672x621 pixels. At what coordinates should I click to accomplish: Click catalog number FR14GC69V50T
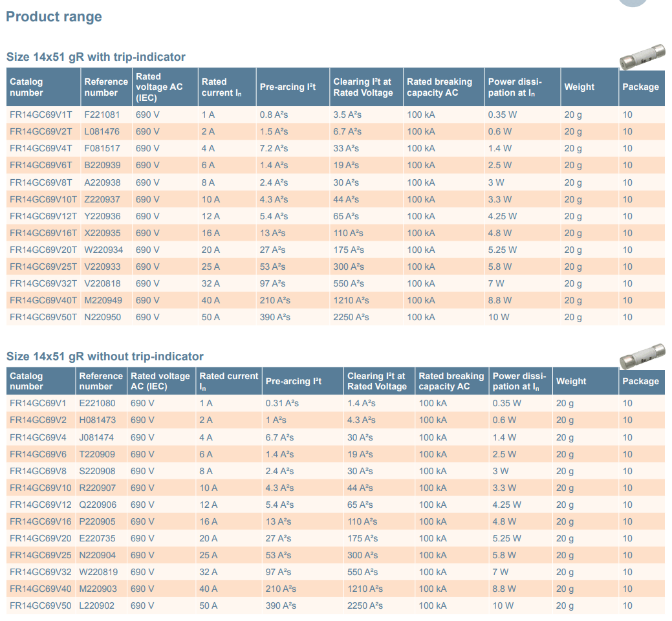point(43,317)
